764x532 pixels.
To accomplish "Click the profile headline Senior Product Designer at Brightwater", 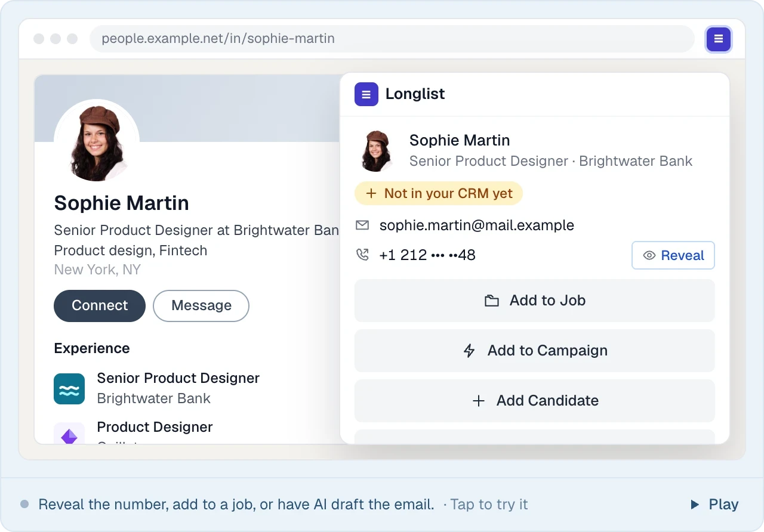I will point(196,230).
